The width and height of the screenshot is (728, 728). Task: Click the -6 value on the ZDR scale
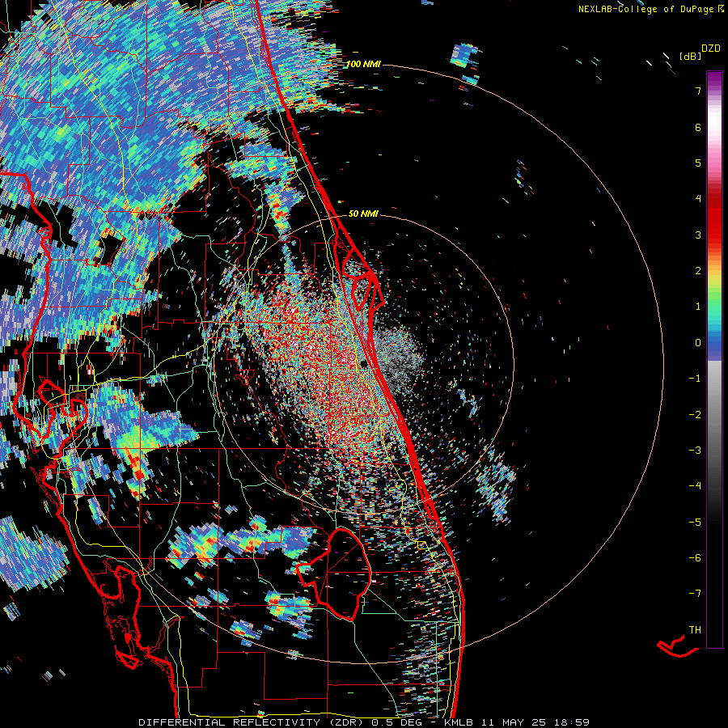(695, 557)
